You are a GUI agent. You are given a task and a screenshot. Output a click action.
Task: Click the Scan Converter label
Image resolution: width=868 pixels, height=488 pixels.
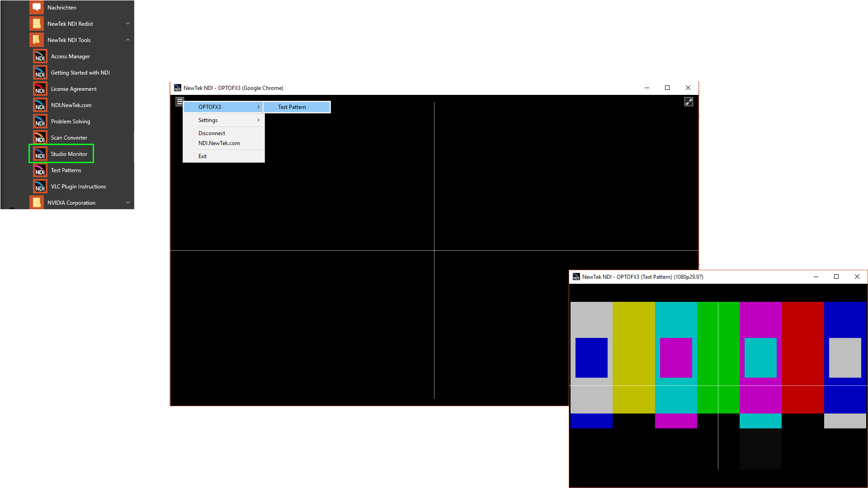click(x=69, y=138)
